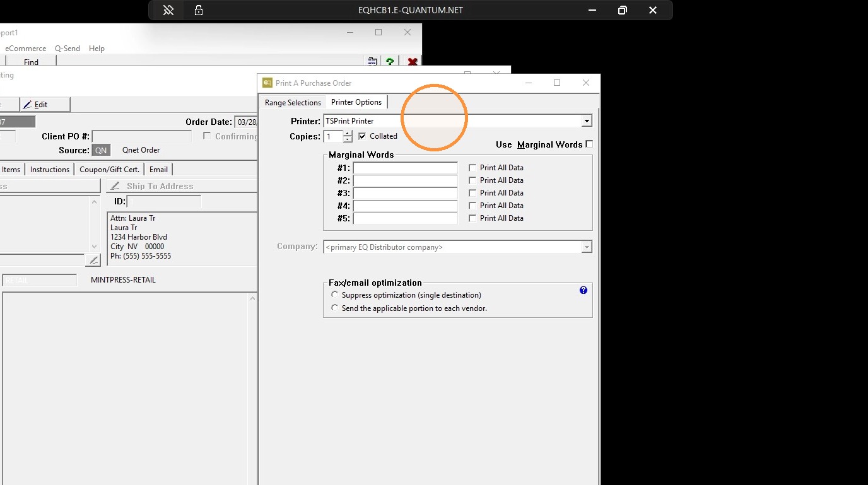868x485 pixels.
Task: Click the Copies number field
Action: coord(333,137)
